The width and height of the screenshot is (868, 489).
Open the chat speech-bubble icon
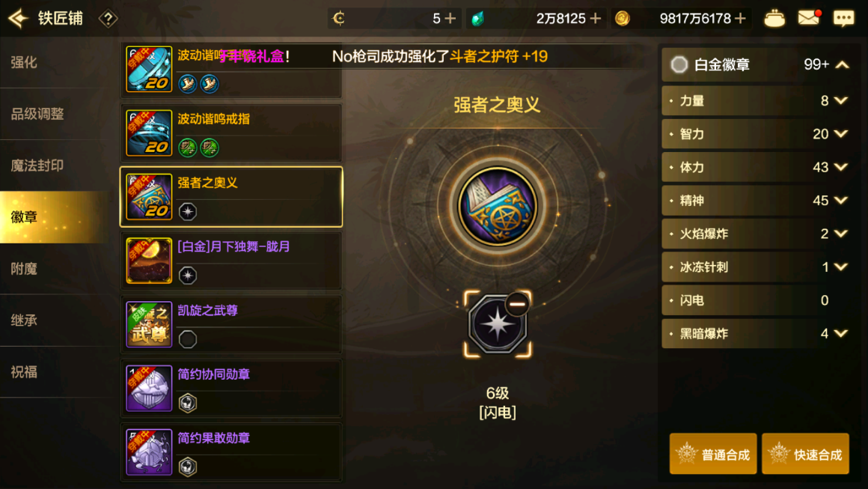[843, 19]
